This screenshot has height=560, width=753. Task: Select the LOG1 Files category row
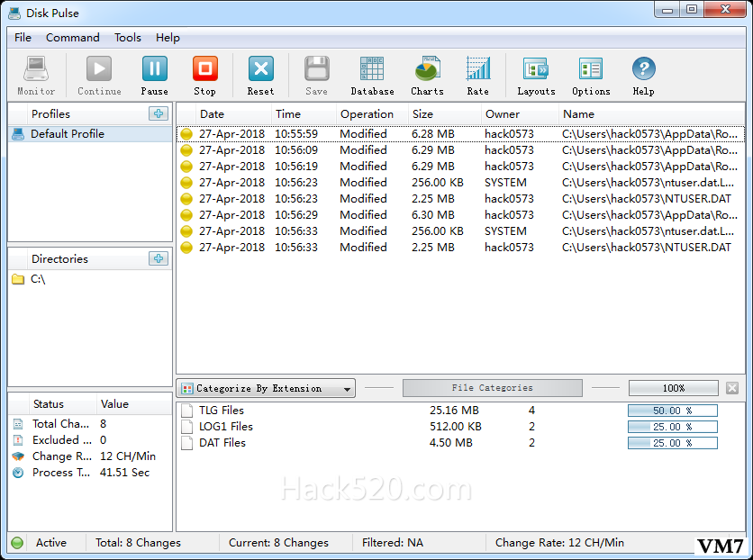coord(460,427)
